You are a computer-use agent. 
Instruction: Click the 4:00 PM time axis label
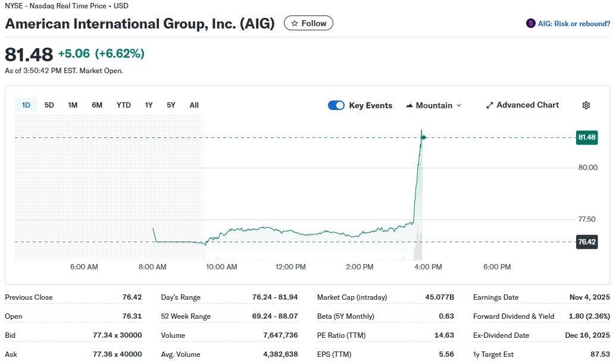[x=428, y=267]
